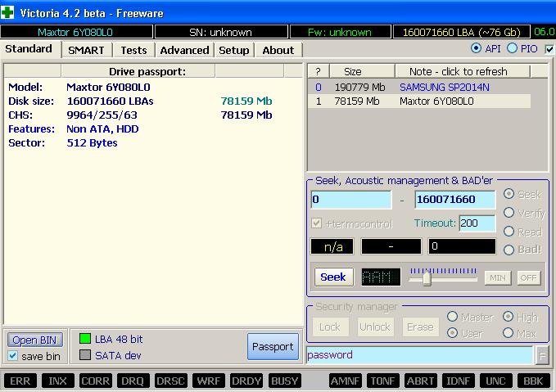Click the gray SATA dev indicator
The image size is (556, 392).
tap(85, 355)
